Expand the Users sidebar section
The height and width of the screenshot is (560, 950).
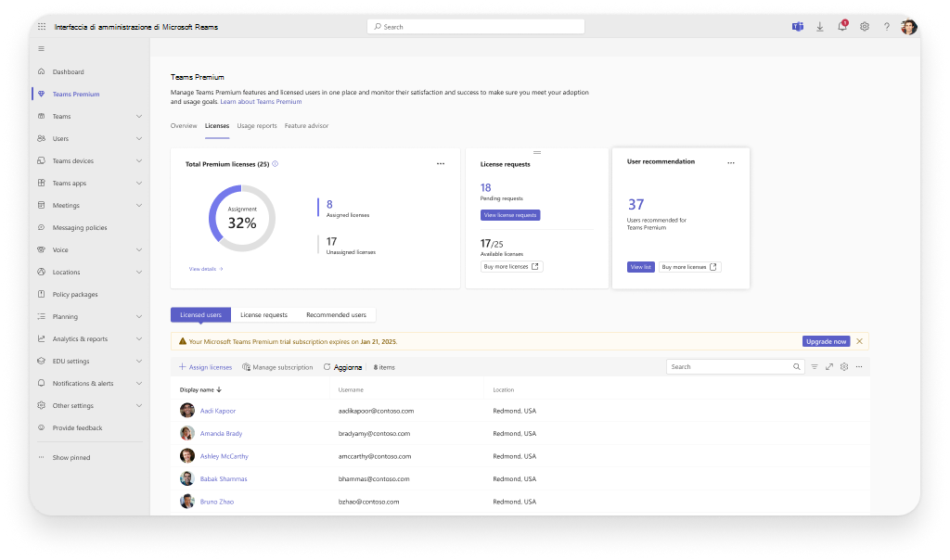click(89, 138)
